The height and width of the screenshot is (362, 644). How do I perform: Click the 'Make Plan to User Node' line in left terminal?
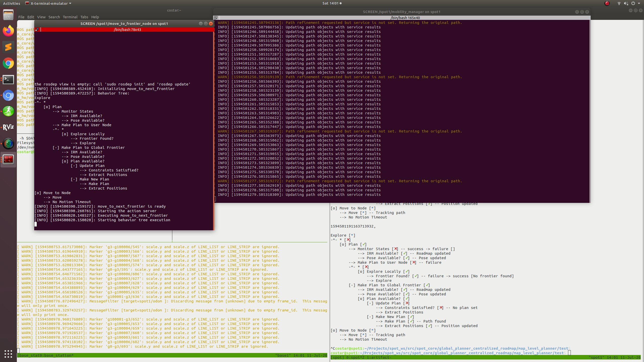tap(82, 125)
